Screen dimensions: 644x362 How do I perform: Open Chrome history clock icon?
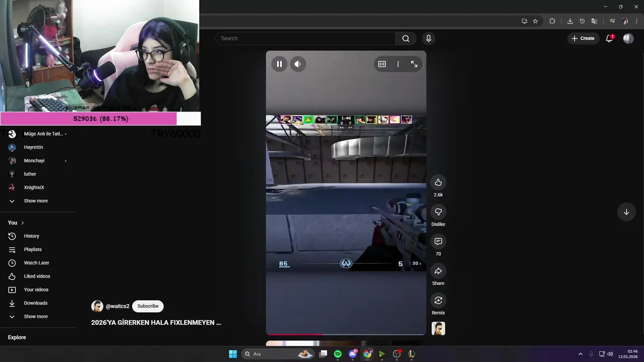[x=582, y=21]
